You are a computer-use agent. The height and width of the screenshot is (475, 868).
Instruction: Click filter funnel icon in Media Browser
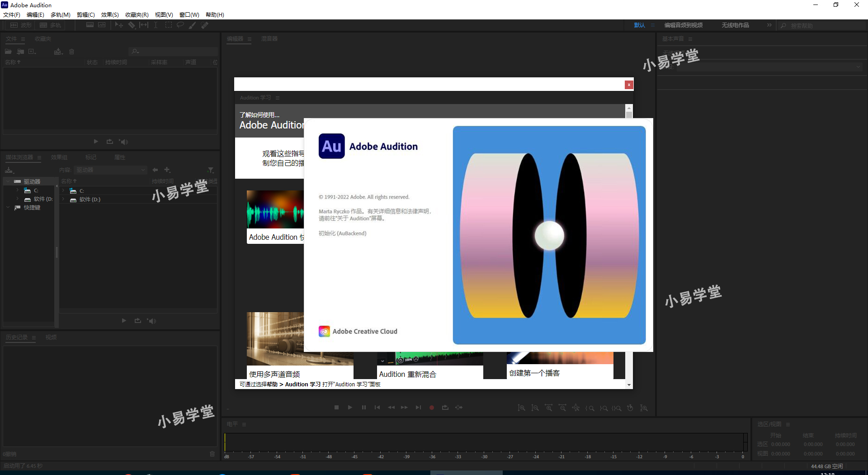click(211, 170)
